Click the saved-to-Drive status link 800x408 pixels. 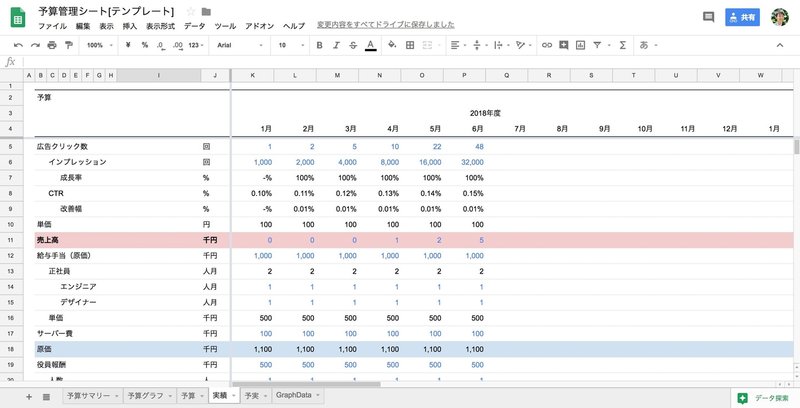click(386, 24)
